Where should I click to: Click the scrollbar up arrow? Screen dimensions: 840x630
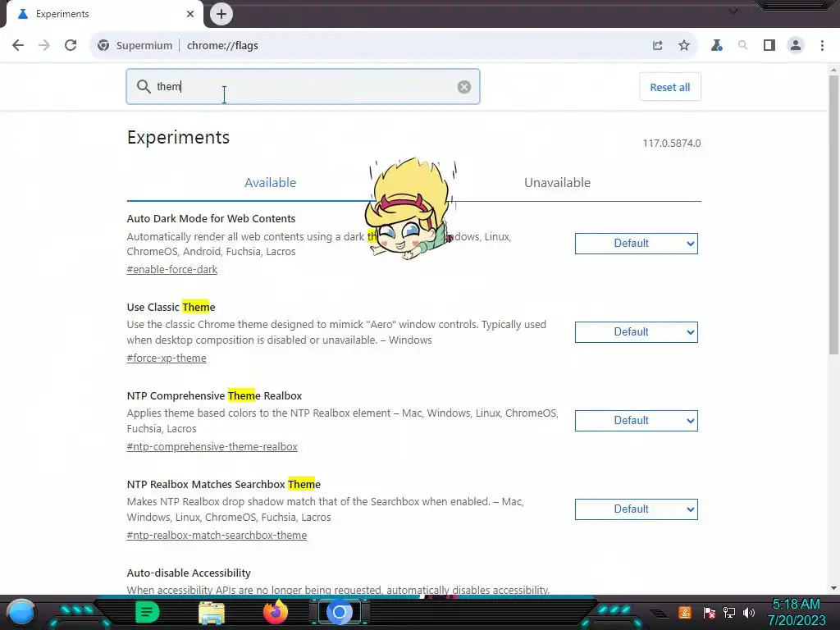coord(833,70)
